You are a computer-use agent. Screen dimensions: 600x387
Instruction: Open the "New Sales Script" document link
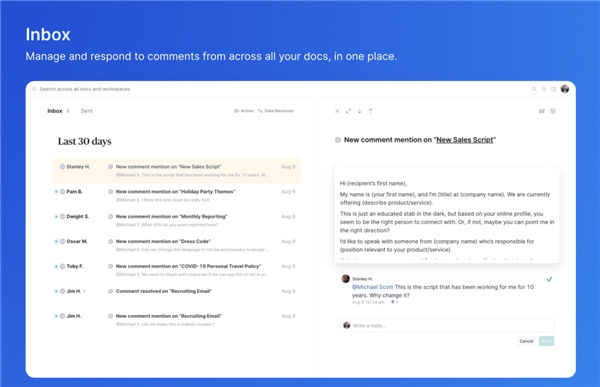point(465,140)
